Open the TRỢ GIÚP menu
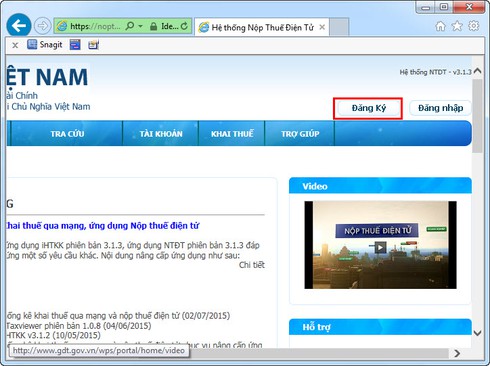This screenshot has height=366, width=490. (300, 134)
